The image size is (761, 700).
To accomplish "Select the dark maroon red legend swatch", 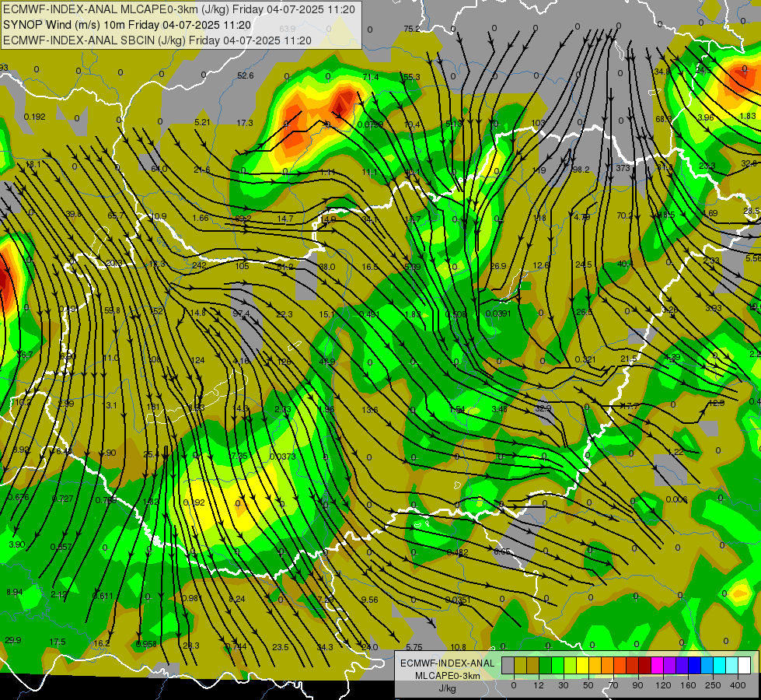I will click(645, 665).
